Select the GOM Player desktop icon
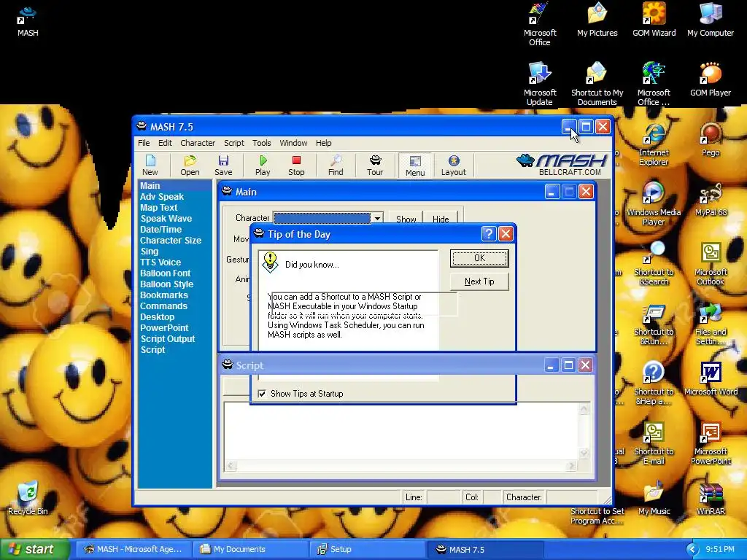 [711, 80]
